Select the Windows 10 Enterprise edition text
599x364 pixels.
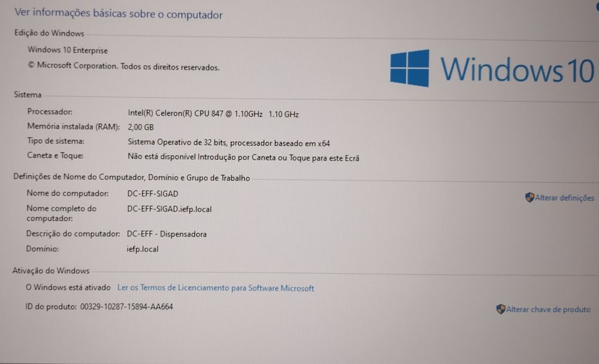point(68,50)
